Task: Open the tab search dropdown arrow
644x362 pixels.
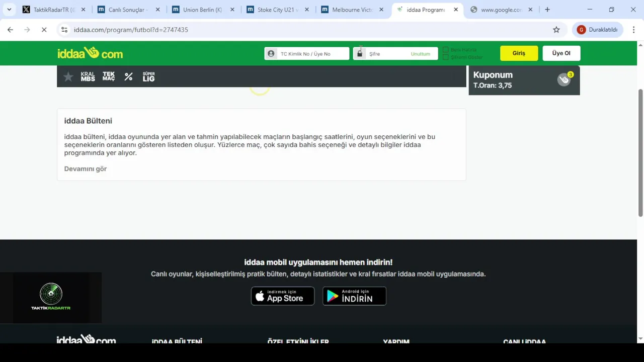Action: tap(9, 10)
